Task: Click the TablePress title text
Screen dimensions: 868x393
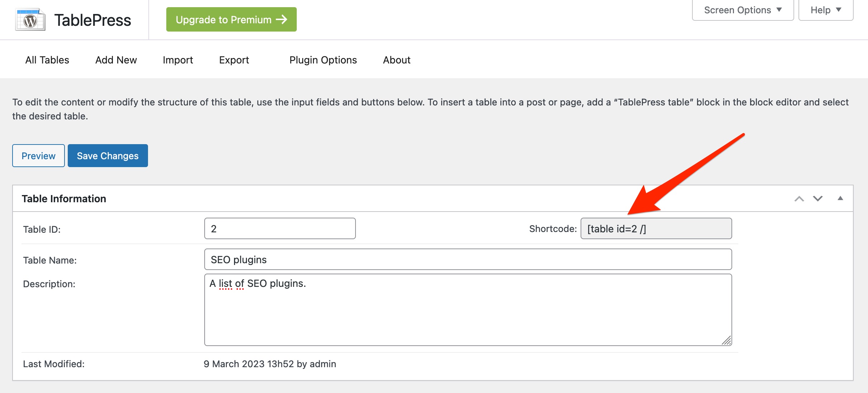Action: [x=93, y=20]
